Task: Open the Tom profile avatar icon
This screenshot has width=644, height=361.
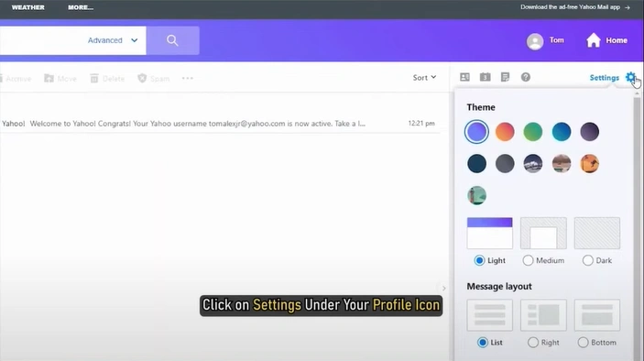Action: click(x=535, y=41)
